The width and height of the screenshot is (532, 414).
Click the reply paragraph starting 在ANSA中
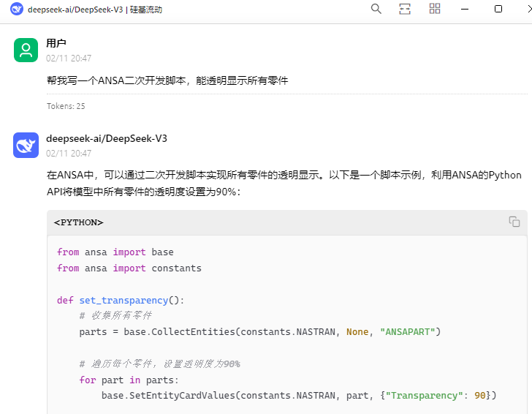(x=284, y=184)
